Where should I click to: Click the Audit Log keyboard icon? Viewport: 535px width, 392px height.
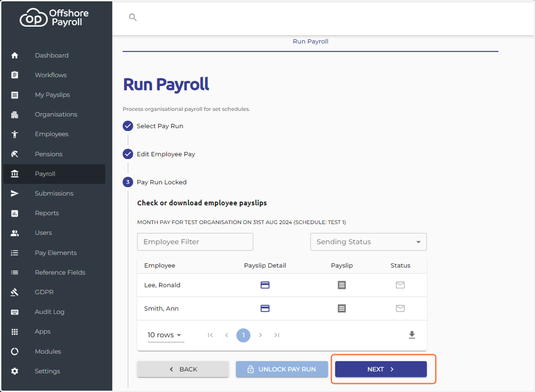pyautogui.click(x=15, y=312)
